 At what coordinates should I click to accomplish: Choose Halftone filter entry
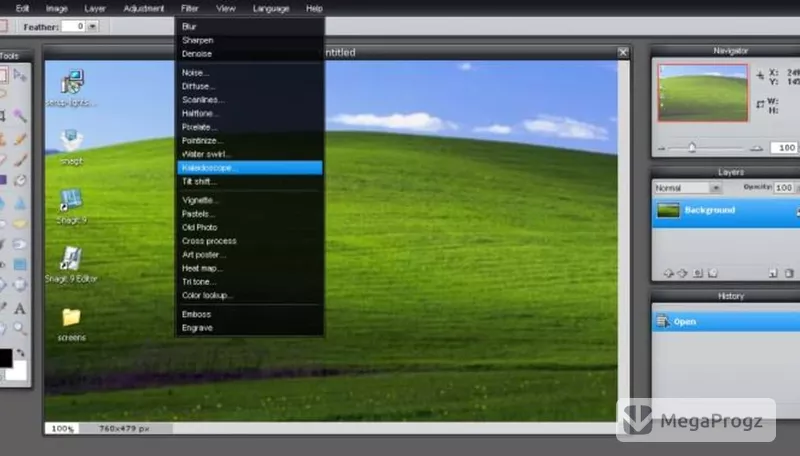click(250, 114)
